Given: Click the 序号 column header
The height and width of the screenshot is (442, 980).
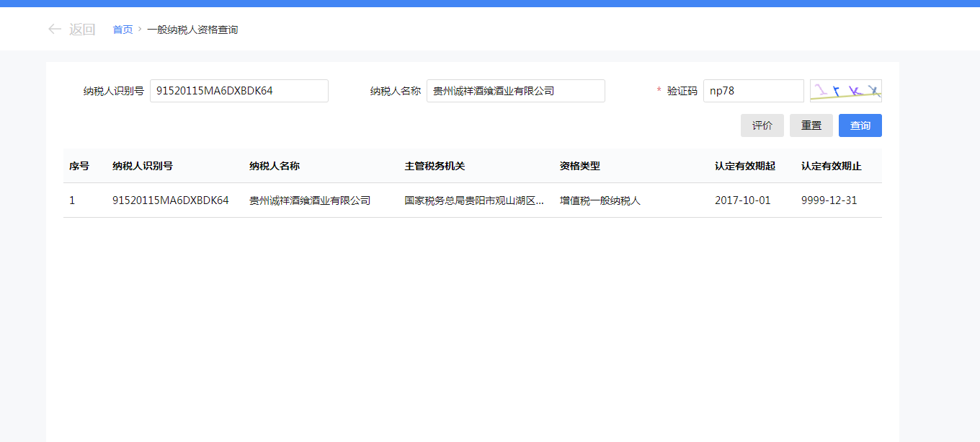Looking at the screenshot, I should click(x=79, y=166).
